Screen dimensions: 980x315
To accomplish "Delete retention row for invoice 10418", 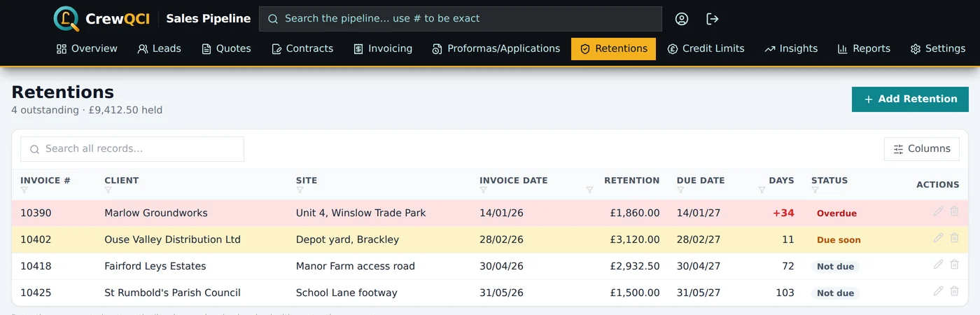I will (954, 265).
